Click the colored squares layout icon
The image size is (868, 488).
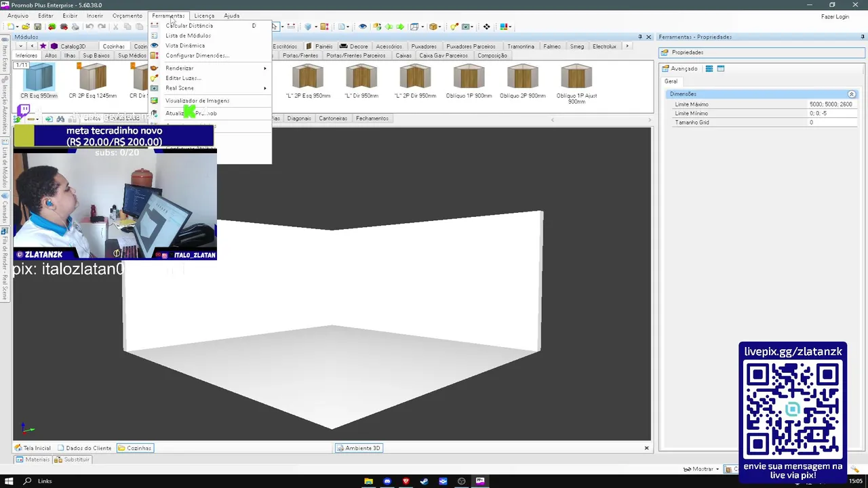coord(505,27)
